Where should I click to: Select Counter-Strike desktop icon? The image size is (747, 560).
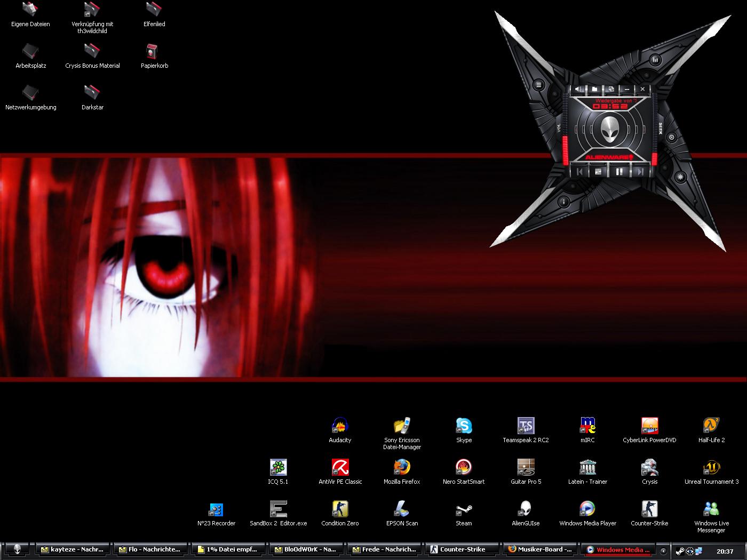coord(649,513)
